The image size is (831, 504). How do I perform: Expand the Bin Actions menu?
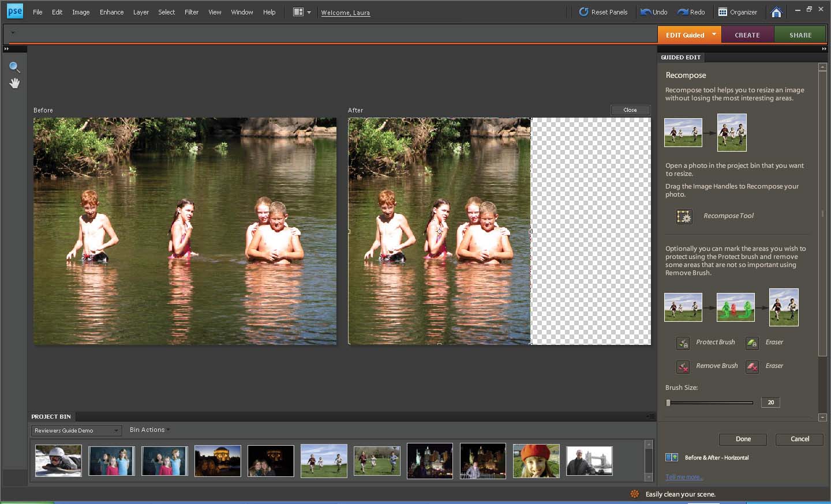point(149,430)
